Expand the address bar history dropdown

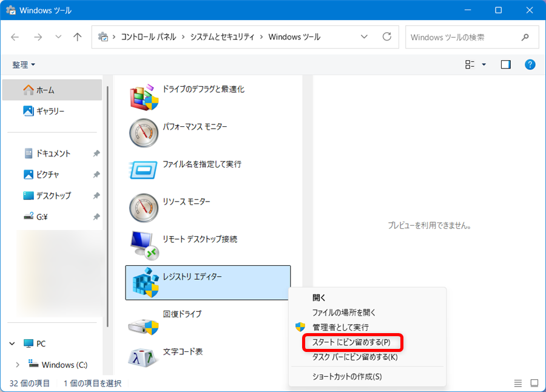coord(363,36)
